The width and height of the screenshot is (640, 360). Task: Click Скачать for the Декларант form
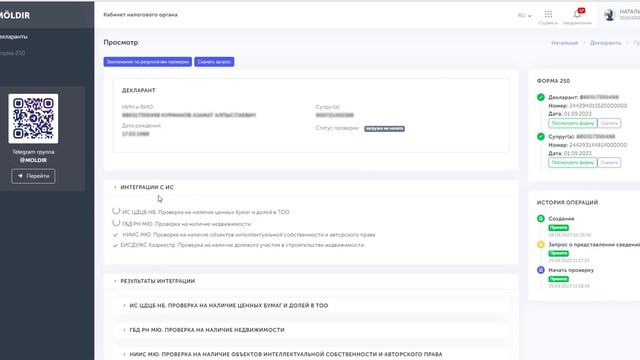(x=609, y=123)
